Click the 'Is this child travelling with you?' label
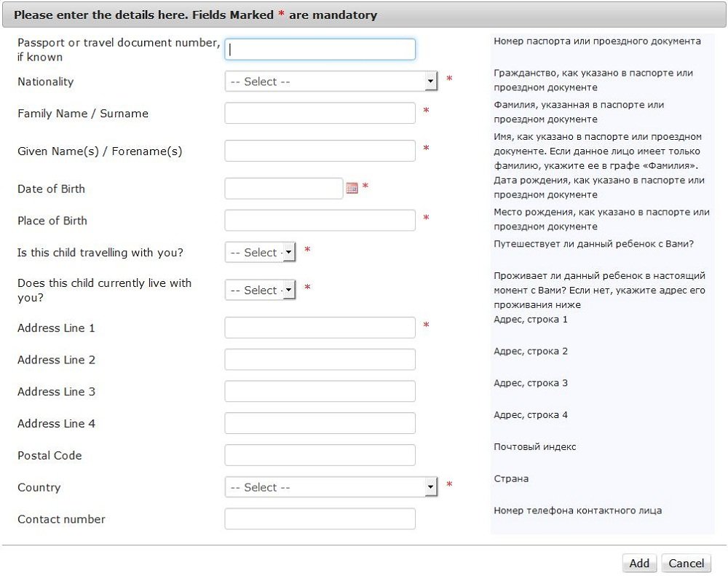The height and width of the screenshot is (576, 728). [100, 253]
